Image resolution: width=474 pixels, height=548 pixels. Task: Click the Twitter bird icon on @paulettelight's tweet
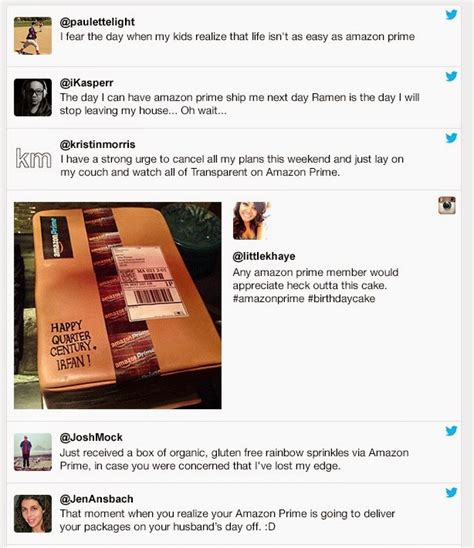451,15
